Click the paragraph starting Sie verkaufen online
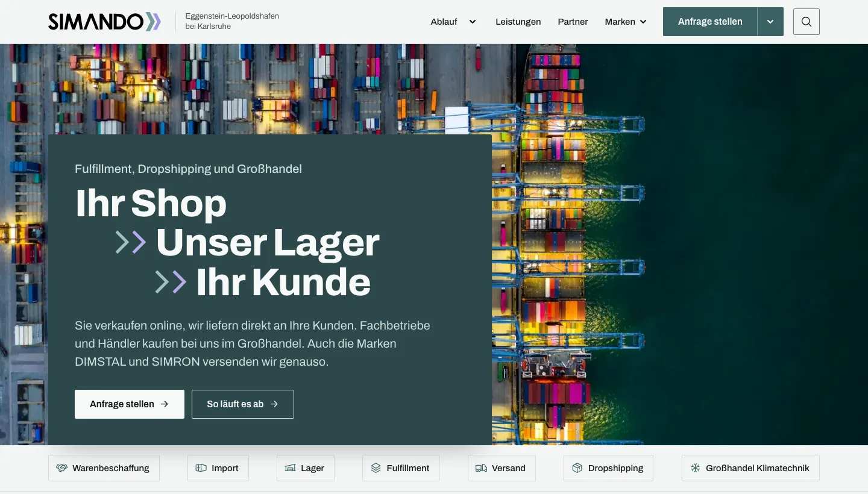The image size is (868, 494). (x=253, y=344)
